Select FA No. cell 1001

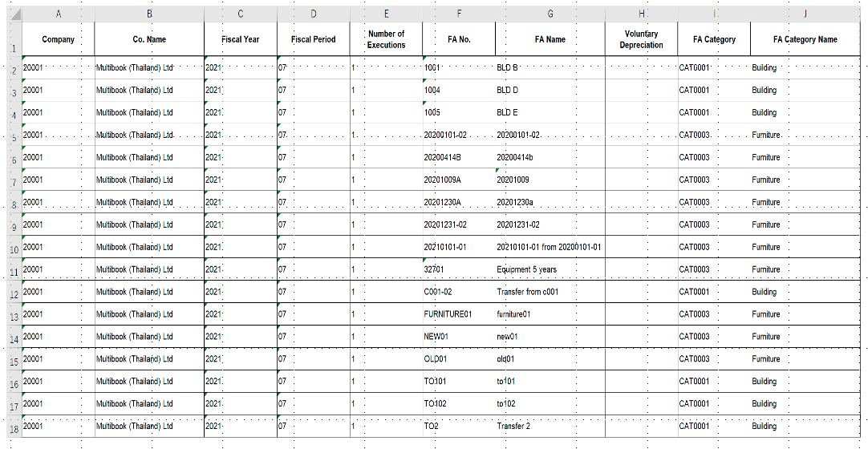459,67
